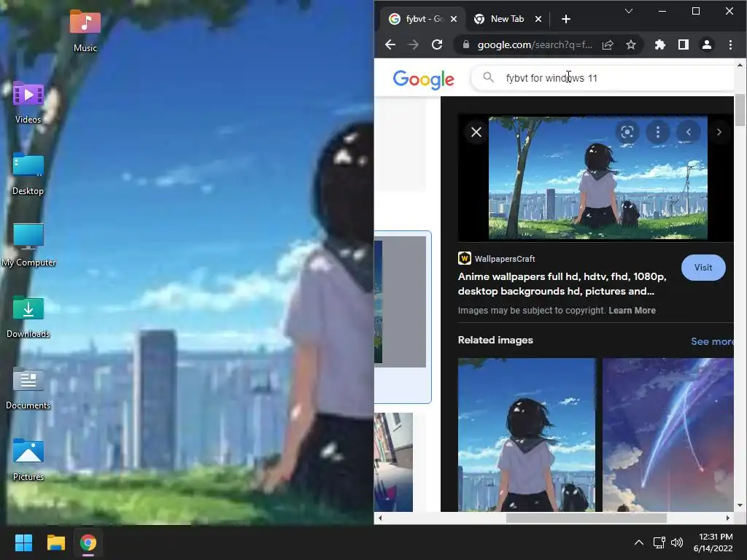747x560 pixels.
Task: Toggle Chrome side panel
Action: coord(683,44)
